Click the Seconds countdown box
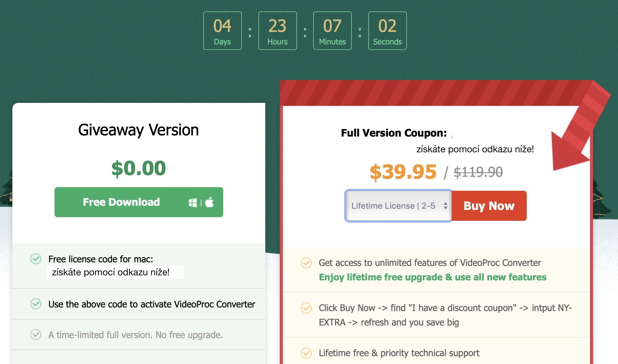Screen dimensions: 618x364 387,31
